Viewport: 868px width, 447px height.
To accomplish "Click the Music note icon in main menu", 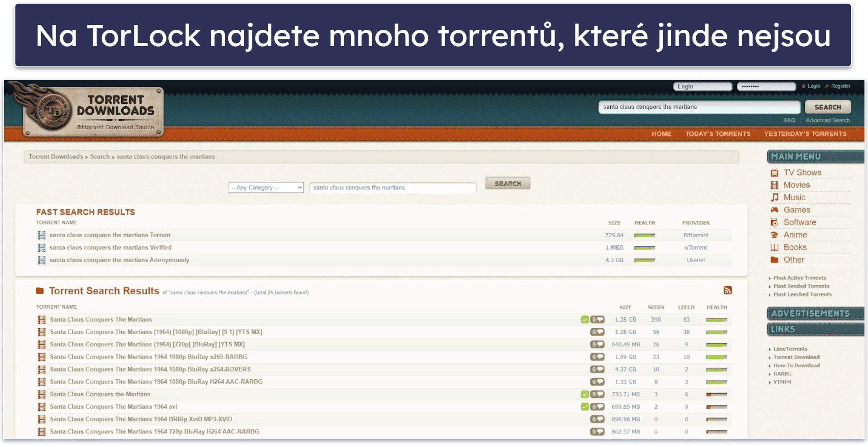I will coord(774,198).
